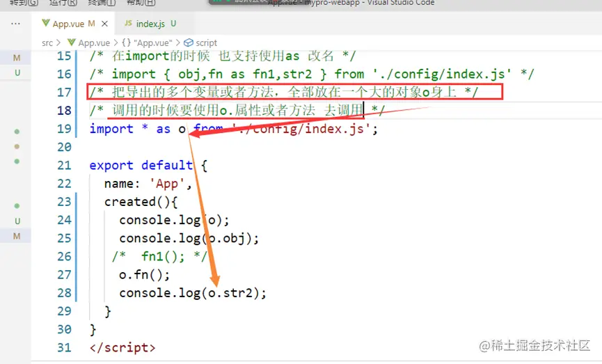Click the M status badge on the App.vue tab
The height and width of the screenshot is (364, 602).
click(x=91, y=24)
